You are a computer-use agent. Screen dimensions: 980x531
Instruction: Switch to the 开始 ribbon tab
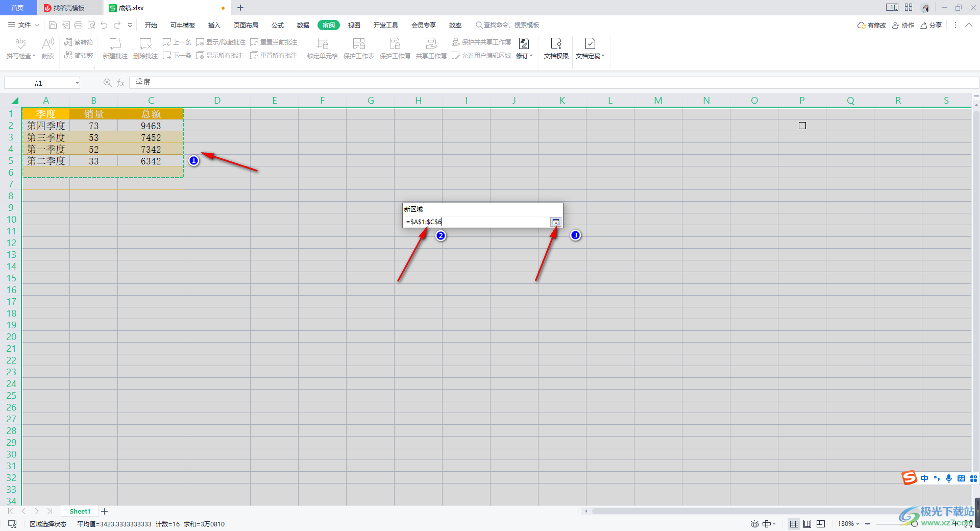coord(151,25)
